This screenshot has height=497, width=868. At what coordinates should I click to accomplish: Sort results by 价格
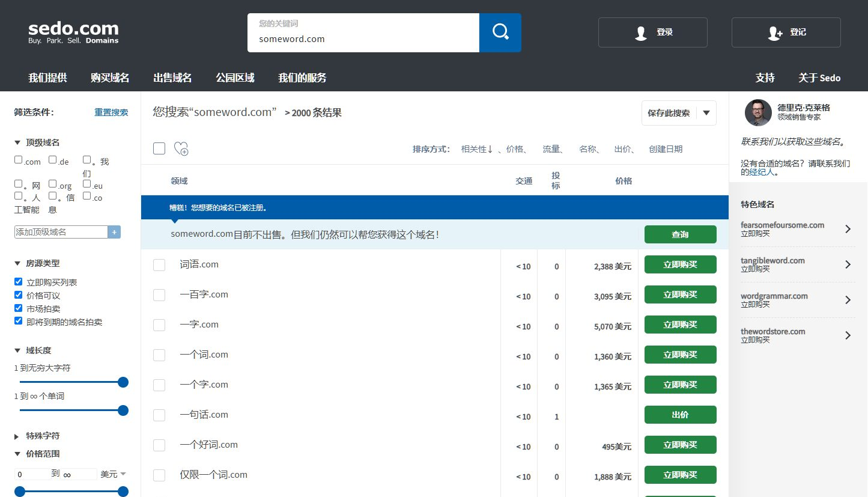(515, 149)
